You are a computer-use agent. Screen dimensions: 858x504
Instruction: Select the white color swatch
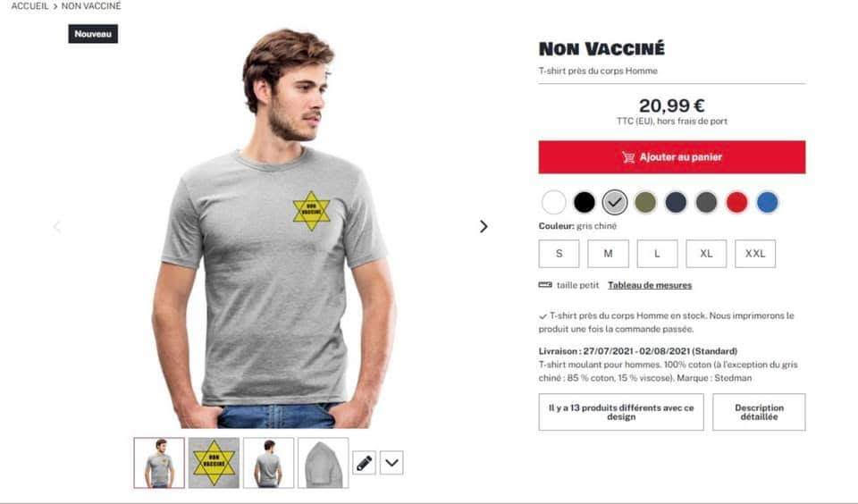[553, 203]
